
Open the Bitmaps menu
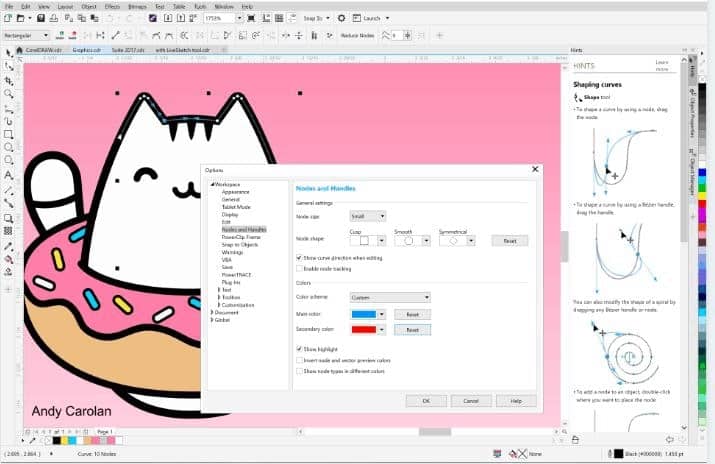tap(137, 7)
